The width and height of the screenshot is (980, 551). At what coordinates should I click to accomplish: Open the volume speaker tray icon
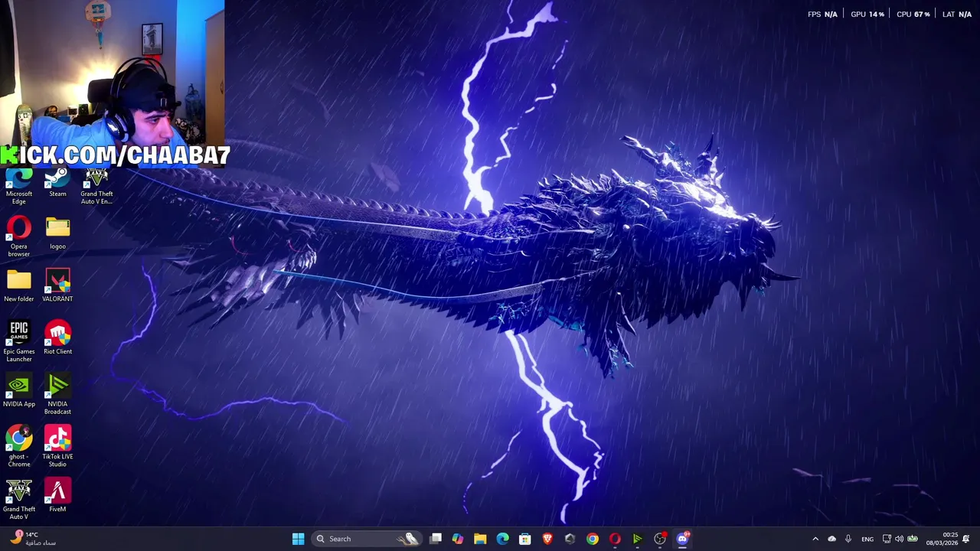click(x=899, y=539)
